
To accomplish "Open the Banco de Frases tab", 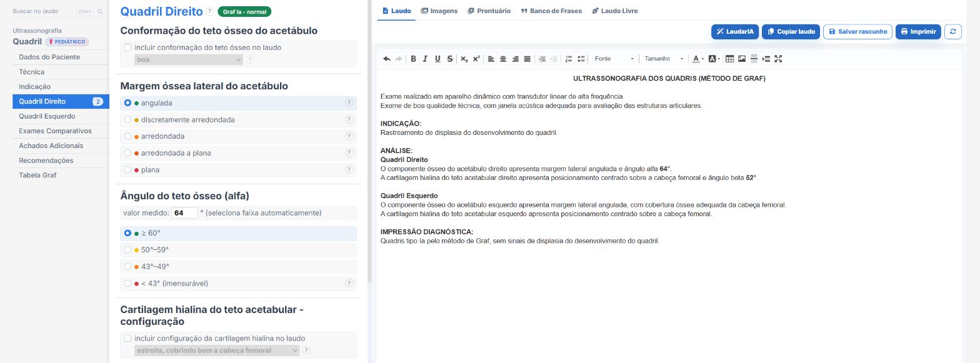I will [551, 11].
